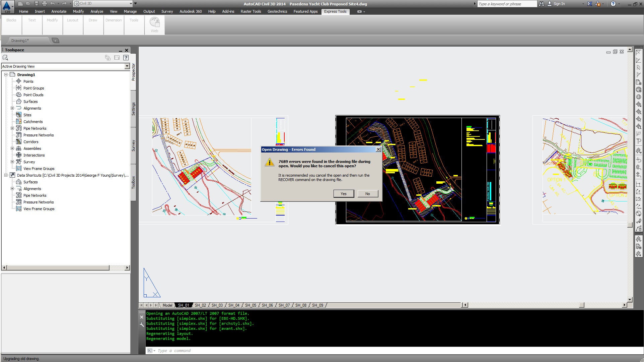Viewport: 644px width, 362px height.
Task: Expand the Pipe Networks node under Drawing1
Action: click(x=12, y=128)
